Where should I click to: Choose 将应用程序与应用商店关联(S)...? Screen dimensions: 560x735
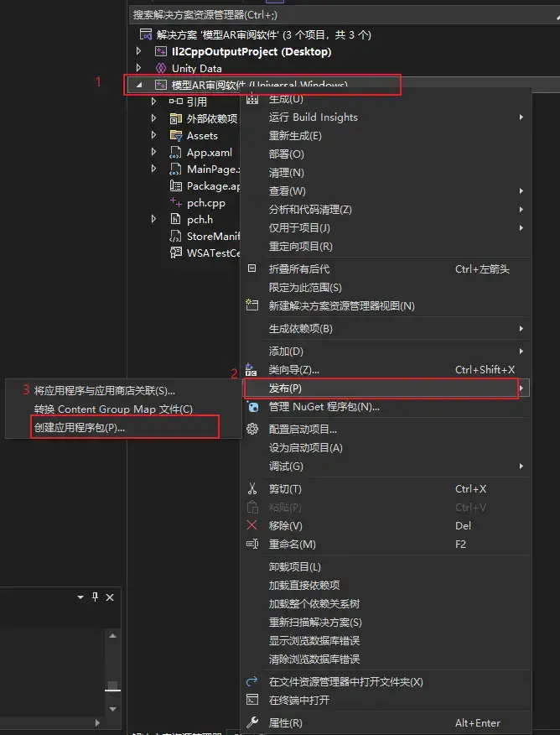(124, 390)
